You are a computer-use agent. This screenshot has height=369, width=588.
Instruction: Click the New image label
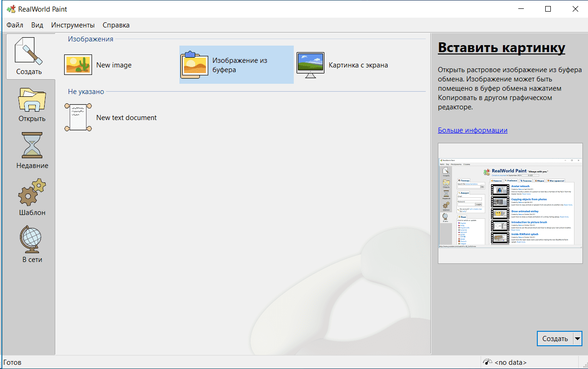pyautogui.click(x=114, y=65)
